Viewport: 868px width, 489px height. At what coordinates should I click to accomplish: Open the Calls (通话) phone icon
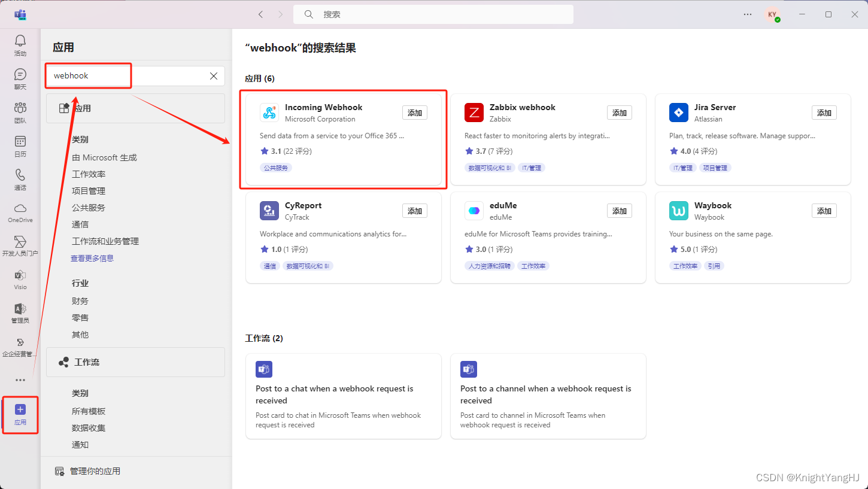pyautogui.click(x=20, y=175)
